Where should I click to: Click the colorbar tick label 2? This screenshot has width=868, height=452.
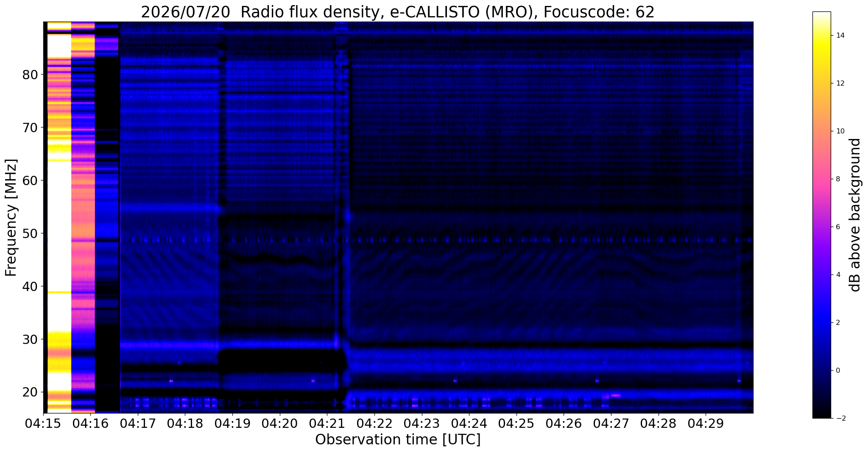point(837,323)
